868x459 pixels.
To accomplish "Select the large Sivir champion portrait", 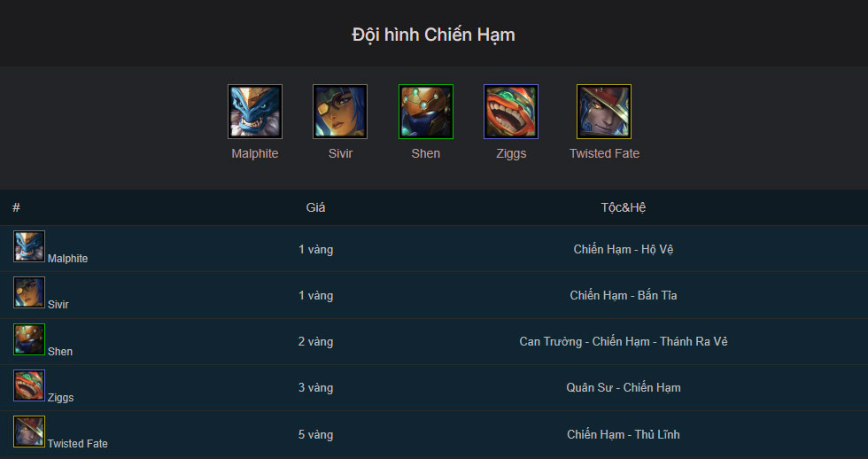I will 340,112.
